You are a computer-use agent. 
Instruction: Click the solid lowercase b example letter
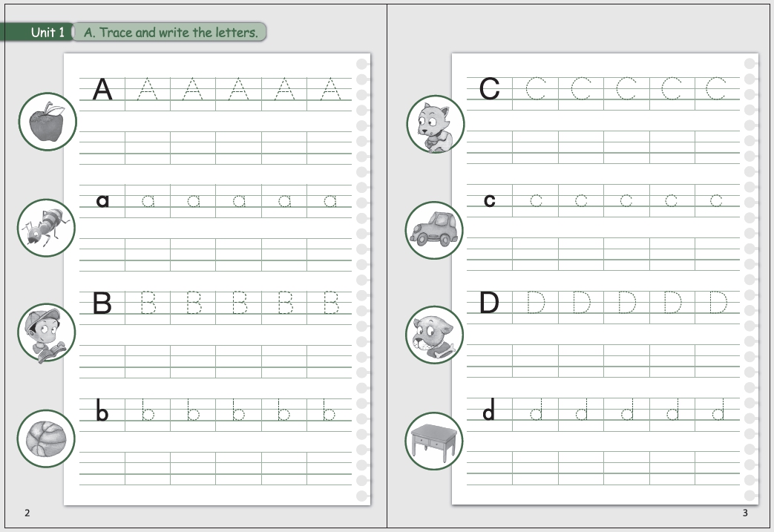[x=102, y=410]
